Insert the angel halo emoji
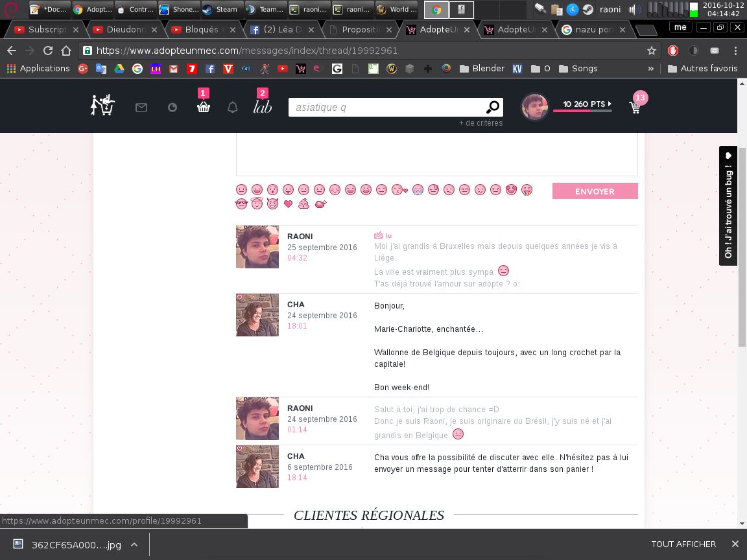The height and width of the screenshot is (560, 747). click(257, 204)
